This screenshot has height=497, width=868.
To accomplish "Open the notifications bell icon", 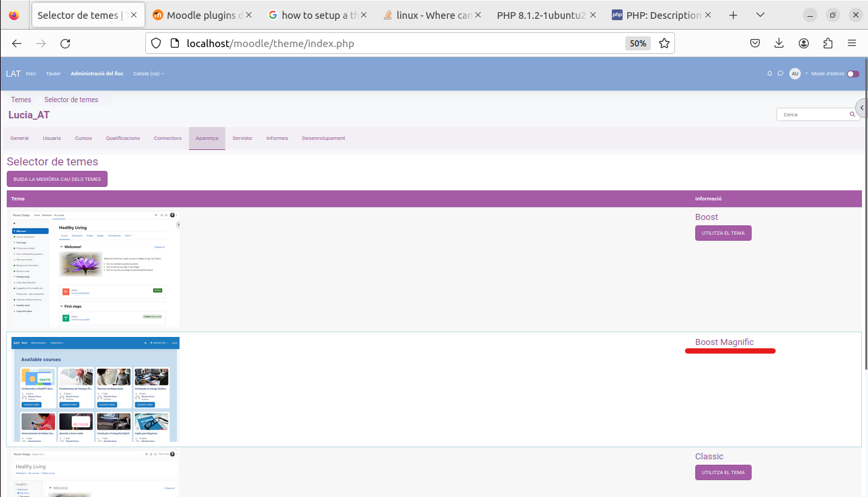I will click(x=769, y=73).
